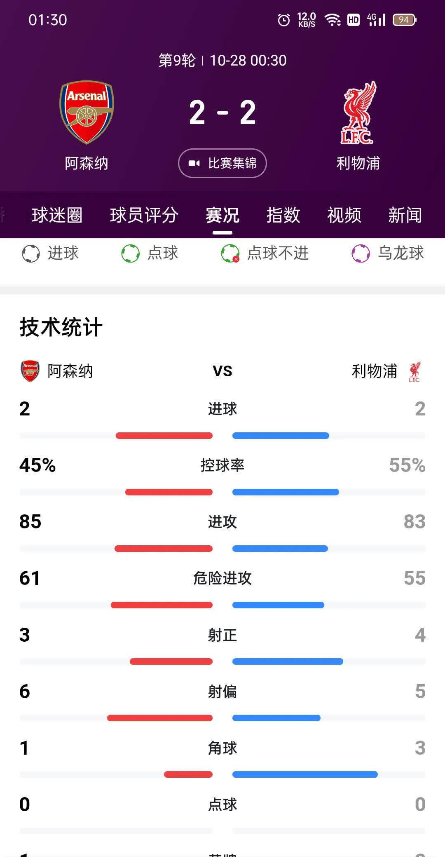Expand the 视频 section

(x=344, y=215)
